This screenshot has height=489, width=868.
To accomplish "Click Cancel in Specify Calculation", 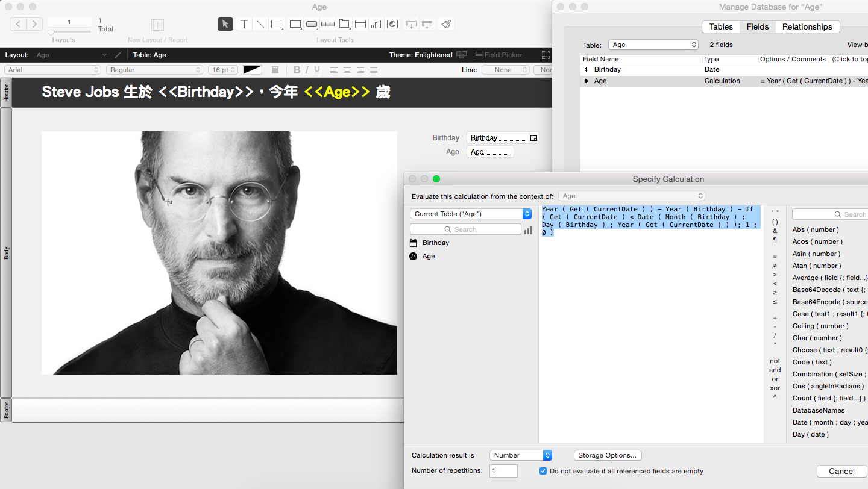I will point(841,471).
